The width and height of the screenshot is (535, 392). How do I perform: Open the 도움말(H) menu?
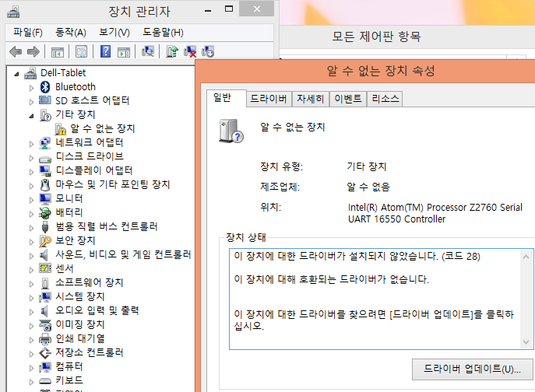163,33
